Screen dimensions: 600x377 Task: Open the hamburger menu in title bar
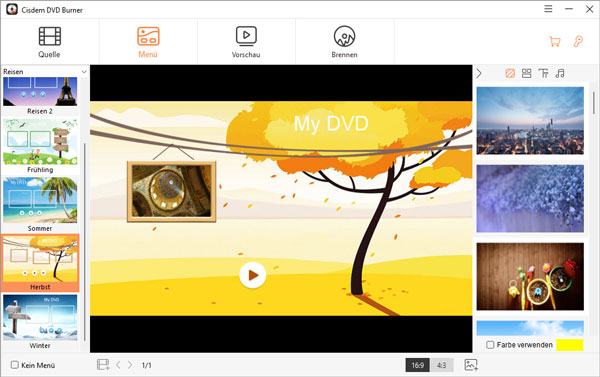pyautogui.click(x=548, y=9)
